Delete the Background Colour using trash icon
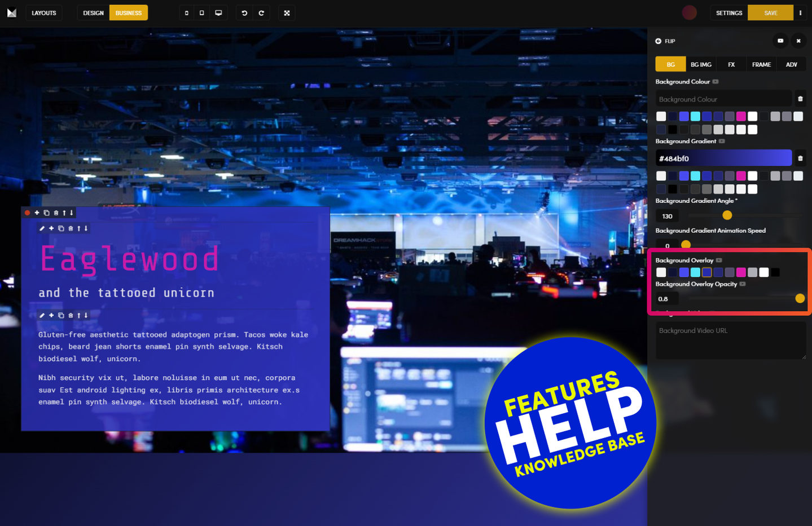812x526 pixels. [x=800, y=99]
